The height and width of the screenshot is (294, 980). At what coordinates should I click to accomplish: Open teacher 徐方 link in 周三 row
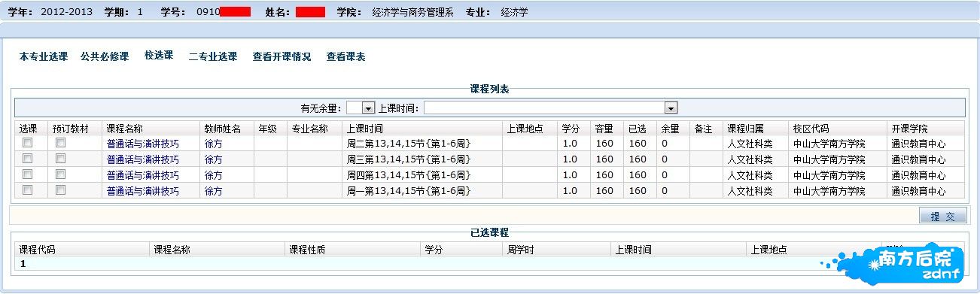214,159
